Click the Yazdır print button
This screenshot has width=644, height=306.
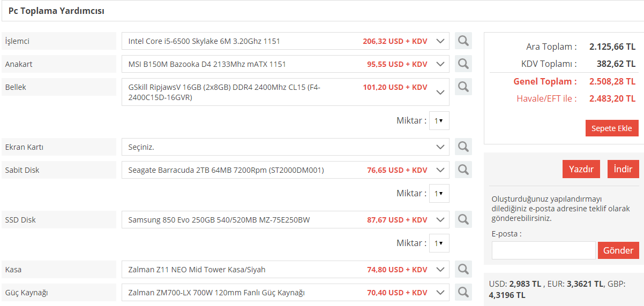[x=581, y=169]
